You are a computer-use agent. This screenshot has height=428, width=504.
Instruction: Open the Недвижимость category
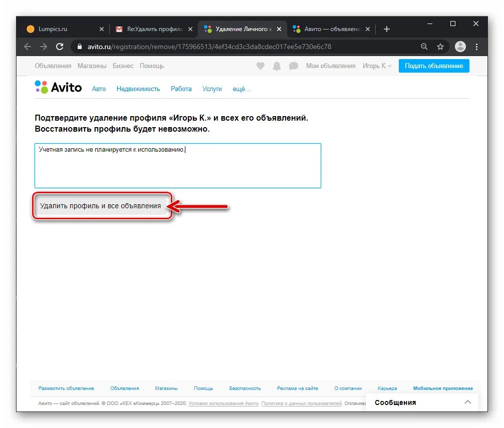138,89
